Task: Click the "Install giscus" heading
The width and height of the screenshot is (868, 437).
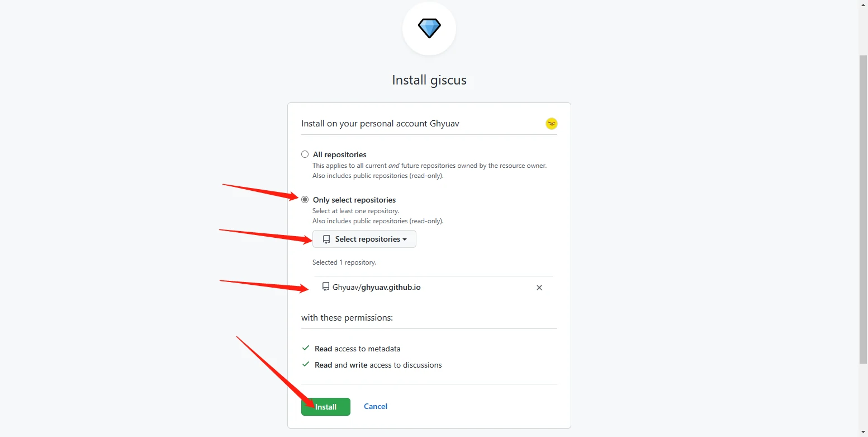Action: [429, 80]
